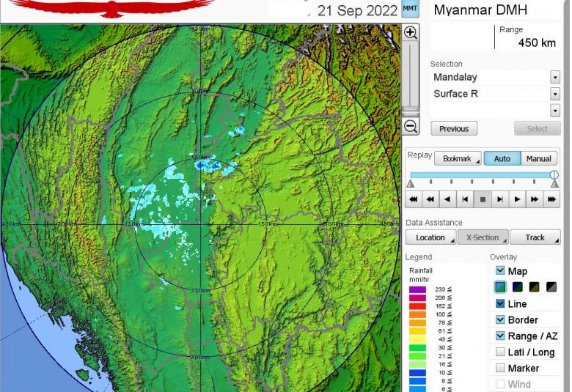Jump to the first frame button

[x=465, y=199]
